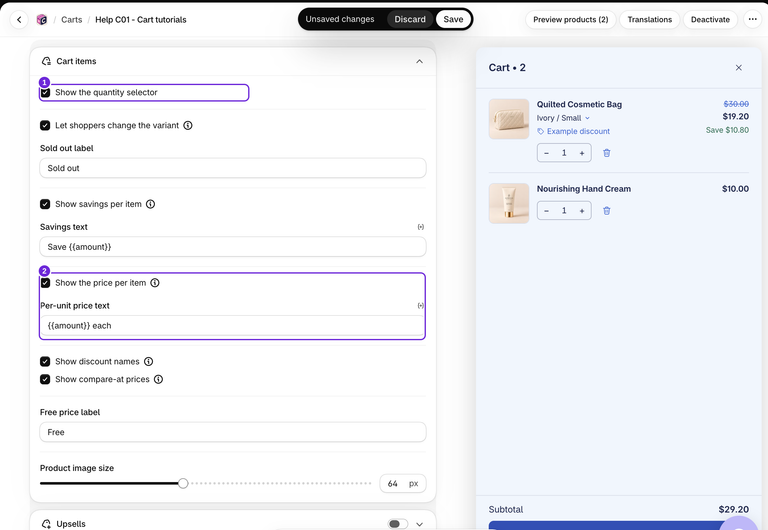Adjust the Product image size slider handle
Image resolution: width=768 pixels, height=530 pixels.
click(183, 483)
